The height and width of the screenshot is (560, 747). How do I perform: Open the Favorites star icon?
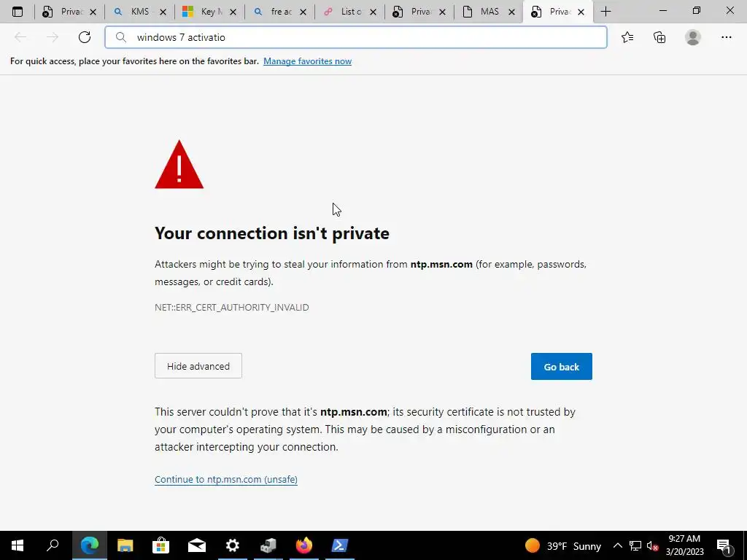click(627, 37)
